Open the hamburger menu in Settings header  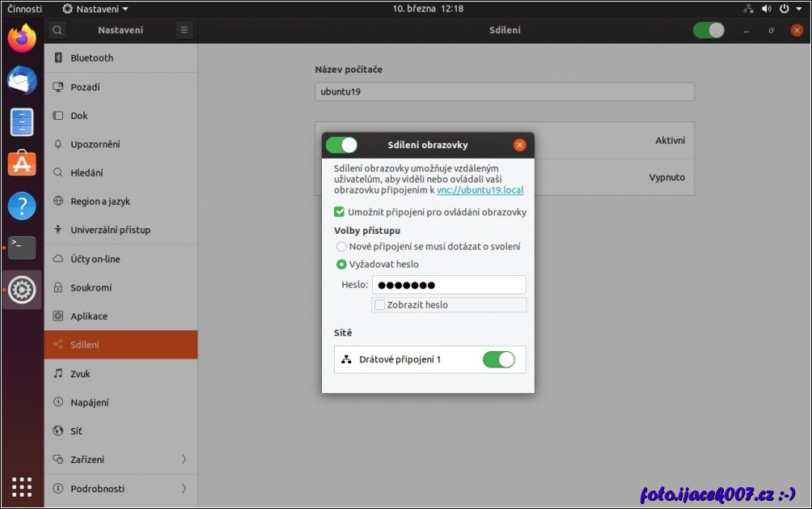tap(184, 30)
